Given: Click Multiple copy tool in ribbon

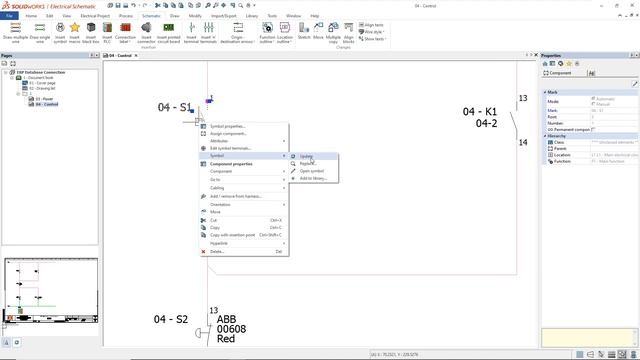Looking at the screenshot, I should (x=333, y=33).
